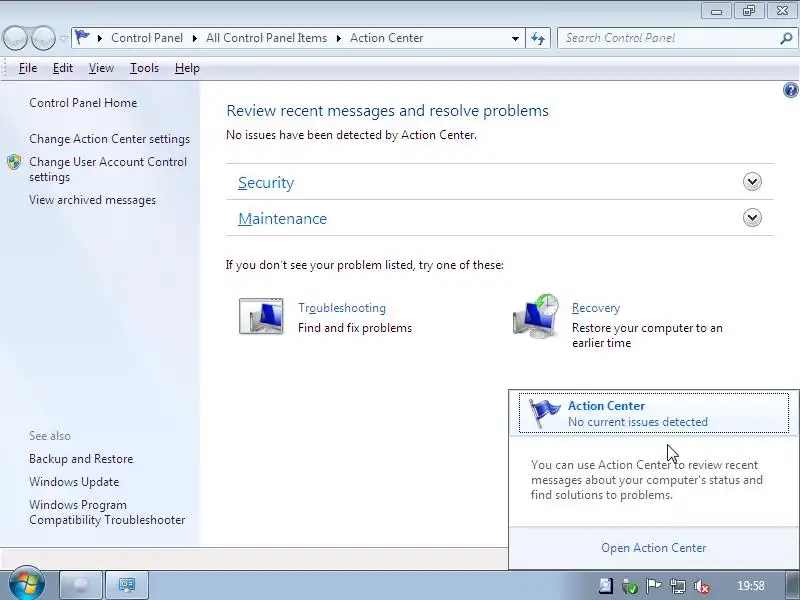
Task: Click Safely Remove Hardware tray icon
Action: (x=630, y=587)
